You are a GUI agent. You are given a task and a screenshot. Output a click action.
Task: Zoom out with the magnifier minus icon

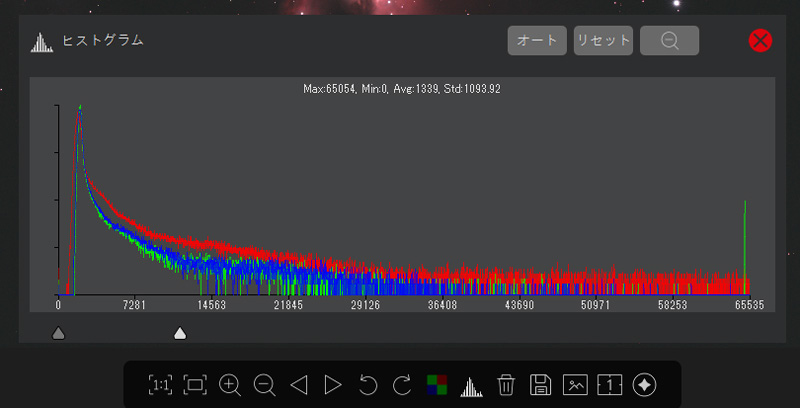click(264, 385)
